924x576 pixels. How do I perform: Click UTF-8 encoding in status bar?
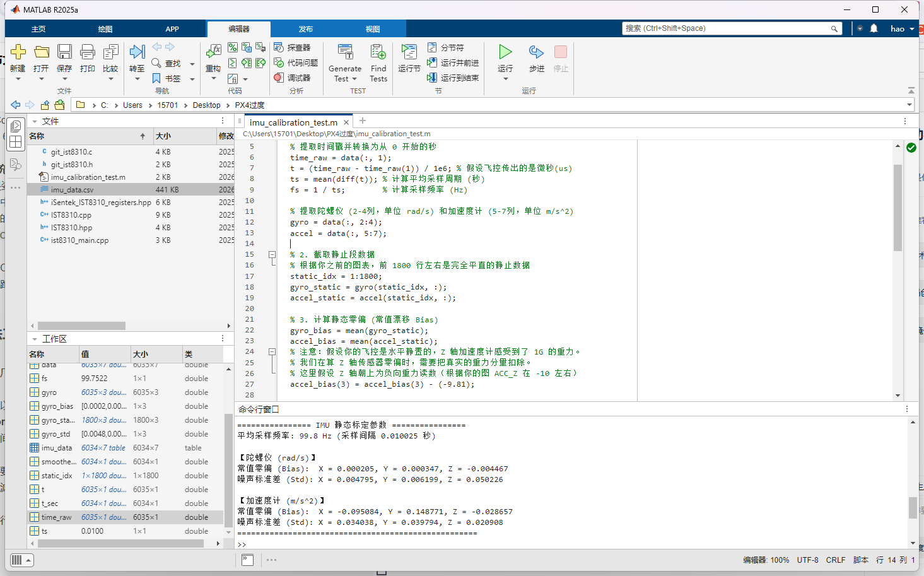807,560
